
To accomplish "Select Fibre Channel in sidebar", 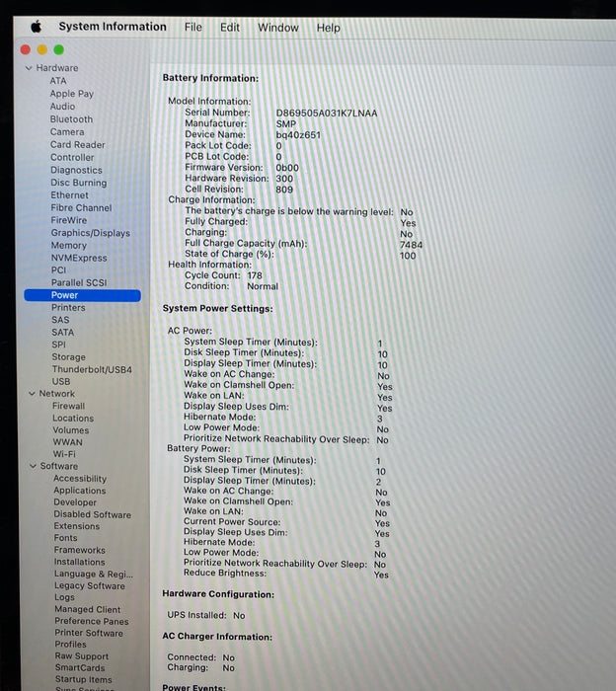I will point(81,207).
